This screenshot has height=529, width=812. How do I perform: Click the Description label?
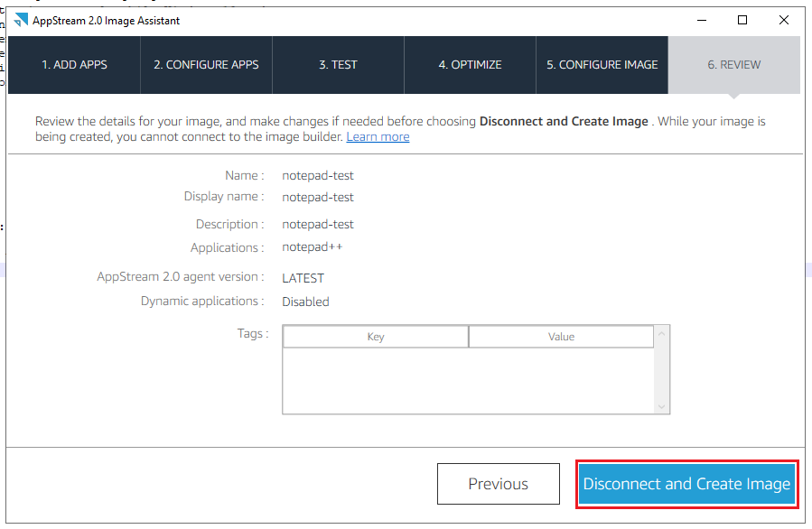pos(230,224)
